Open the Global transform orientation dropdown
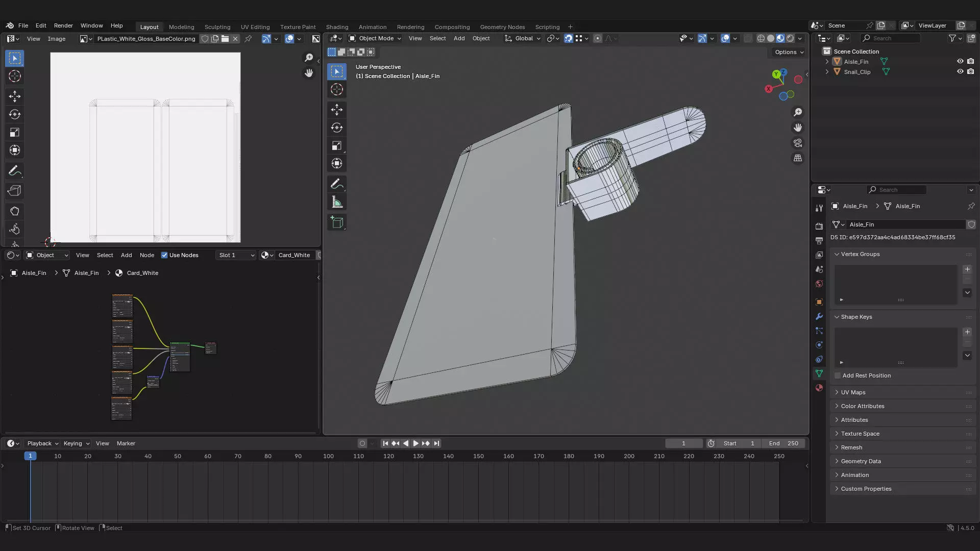Image resolution: width=980 pixels, height=551 pixels. pos(523,38)
